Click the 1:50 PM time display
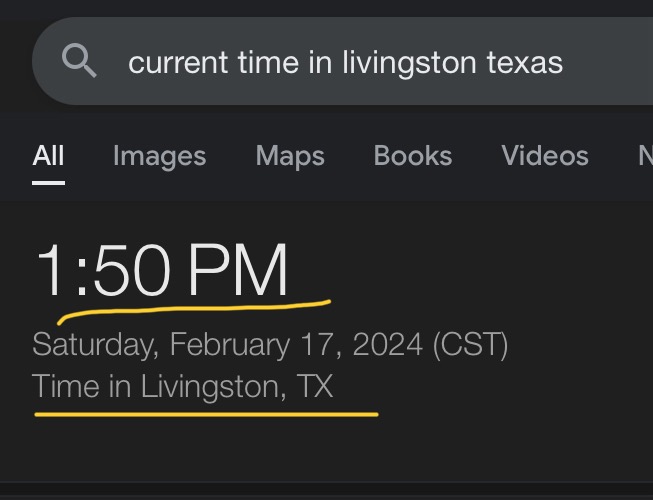 pos(162,271)
